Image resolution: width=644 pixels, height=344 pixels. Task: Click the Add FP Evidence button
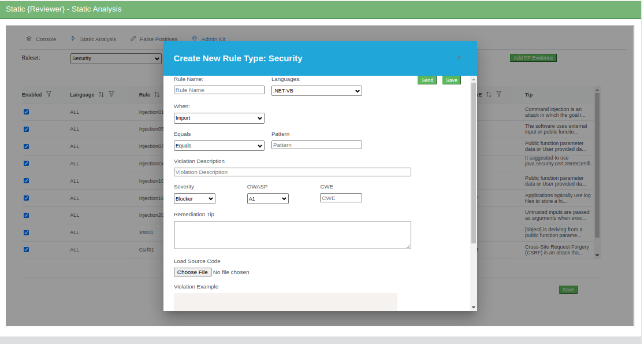point(533,58)
